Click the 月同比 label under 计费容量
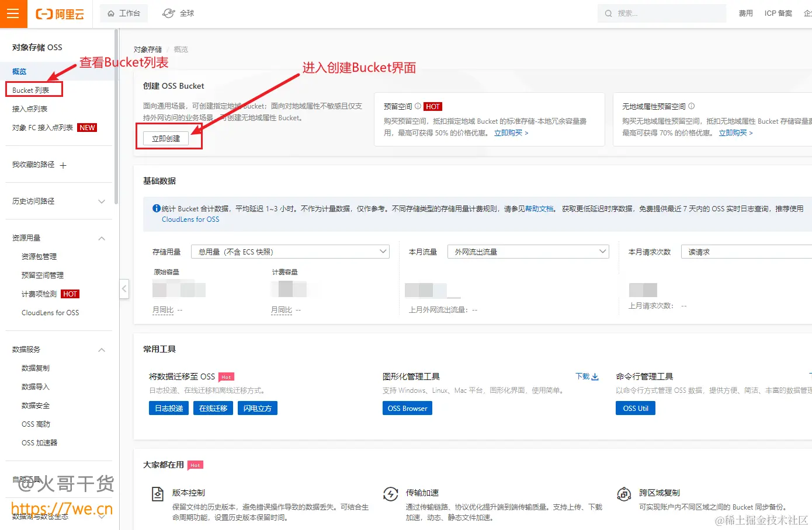Image resolution: width=812 pixels, height=530 pixels. (282, 310)
